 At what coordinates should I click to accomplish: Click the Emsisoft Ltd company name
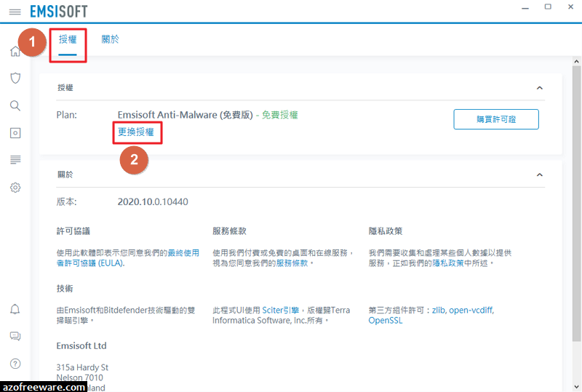tap(81, 346)
